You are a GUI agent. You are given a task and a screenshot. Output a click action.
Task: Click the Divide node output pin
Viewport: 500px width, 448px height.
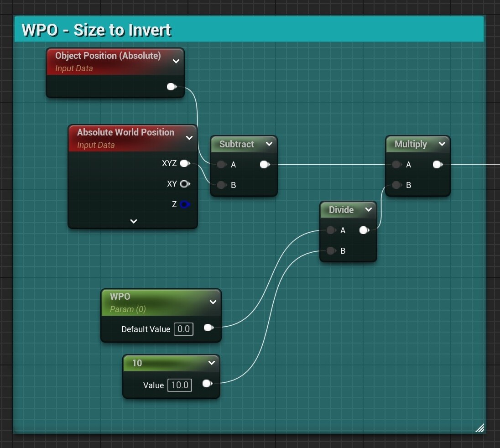click(x=364, y=230)
